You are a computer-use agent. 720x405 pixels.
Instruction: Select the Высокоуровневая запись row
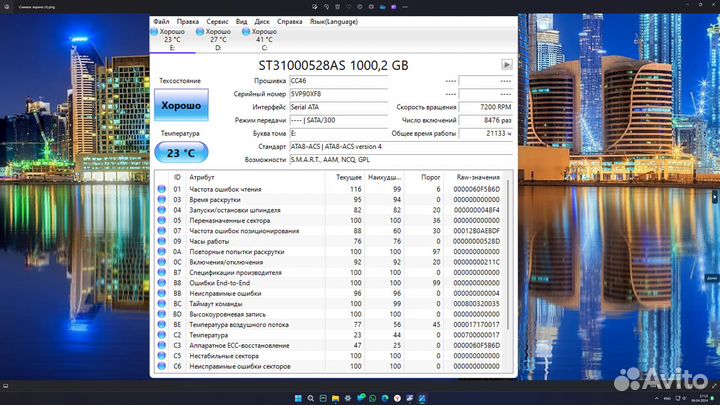click(329, 314)
